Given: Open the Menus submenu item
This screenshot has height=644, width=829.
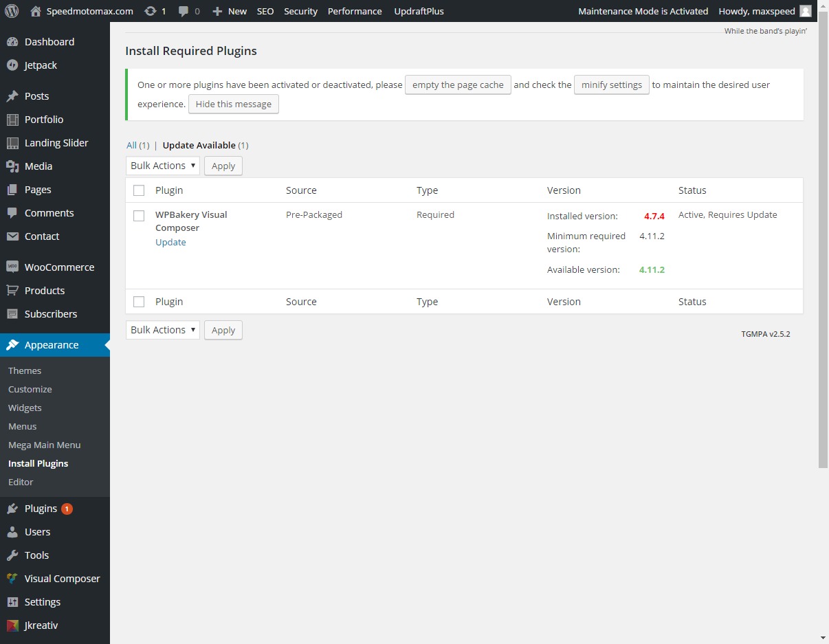Looking at the screenshot, I should 23,426.
